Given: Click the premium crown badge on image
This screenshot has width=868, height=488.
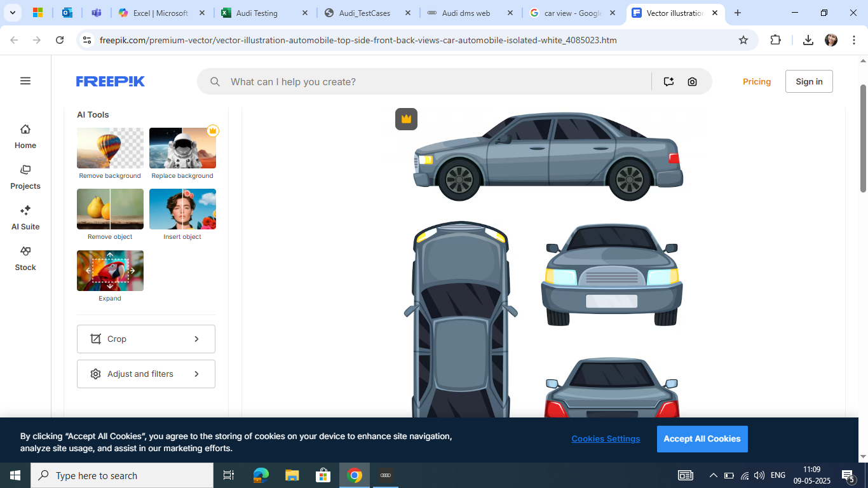Looking at the screenshot, I should [406, 119].
